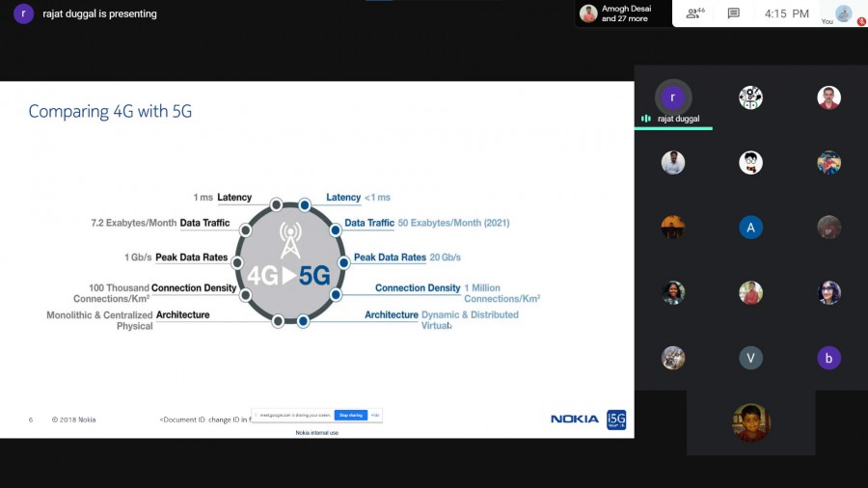Click the participant avatar with letter V
This screenshot has height=488, width=868.
coord(750,358)
